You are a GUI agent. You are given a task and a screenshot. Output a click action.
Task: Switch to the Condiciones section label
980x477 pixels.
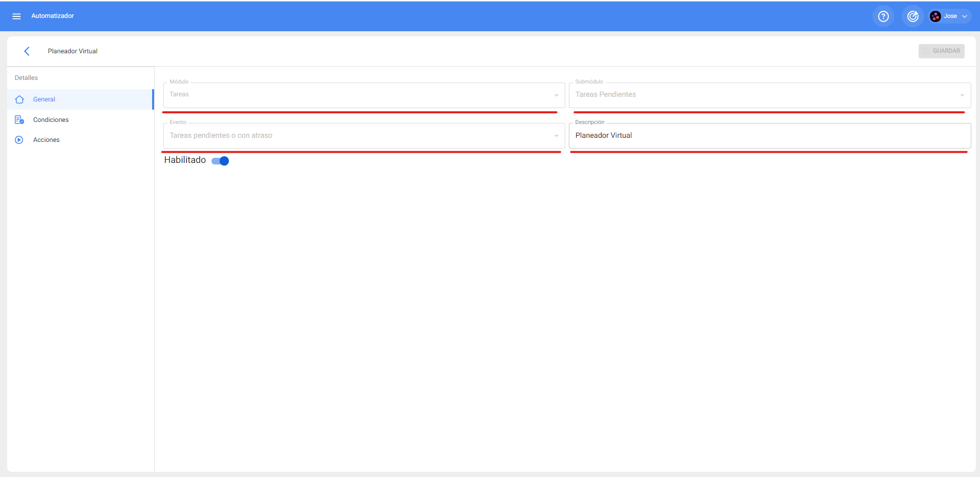[x=51, y=120]
